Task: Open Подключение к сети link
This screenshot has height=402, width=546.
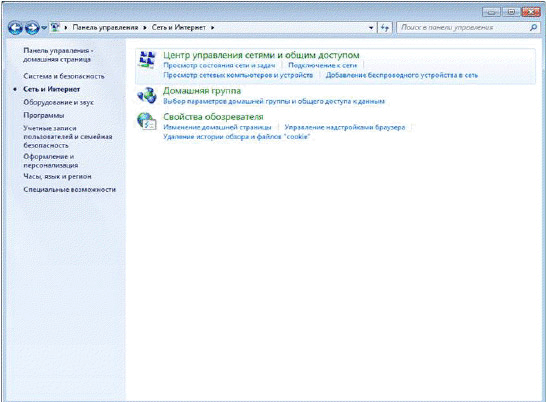Action: tap(322, 65)
